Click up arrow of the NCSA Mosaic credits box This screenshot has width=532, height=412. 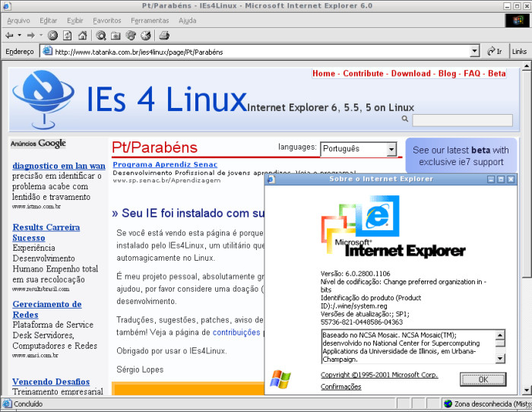pyautogui.click(x=500, y=335)
